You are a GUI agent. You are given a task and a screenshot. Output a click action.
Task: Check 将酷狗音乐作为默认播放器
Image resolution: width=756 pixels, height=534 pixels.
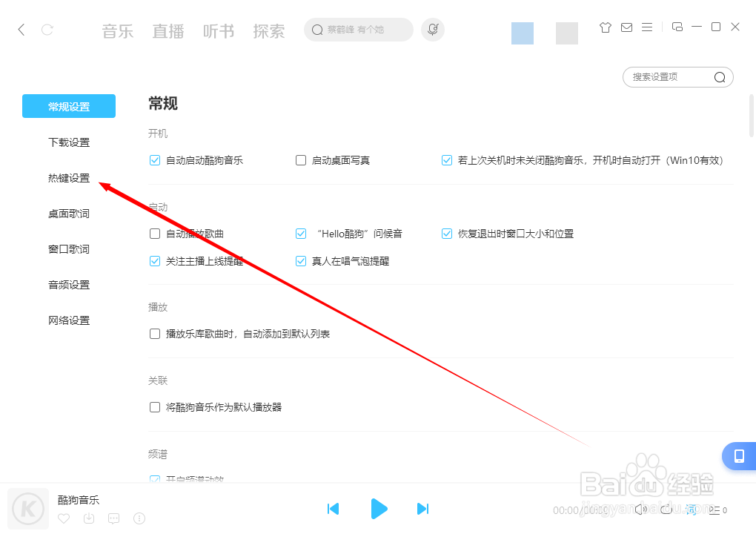[x=155, y=408]
